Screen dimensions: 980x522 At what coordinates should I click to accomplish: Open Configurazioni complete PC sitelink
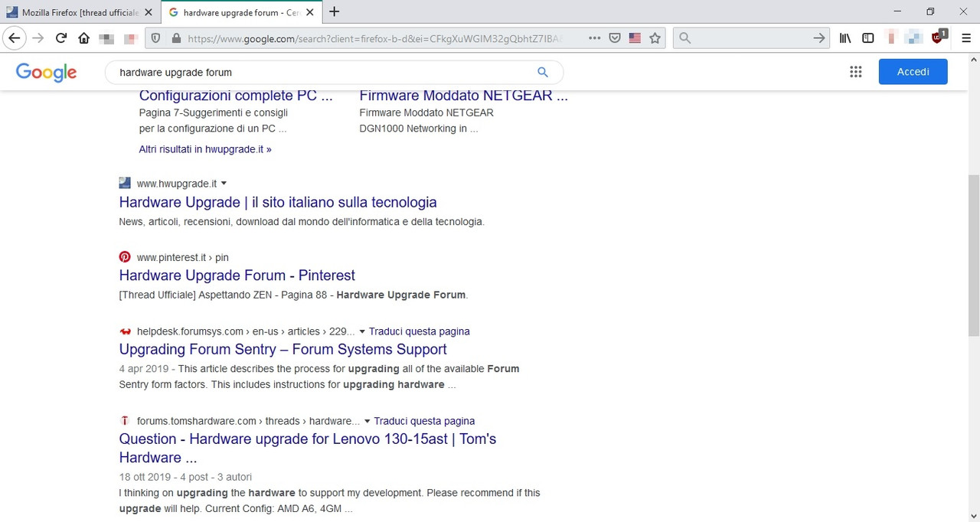236,96
